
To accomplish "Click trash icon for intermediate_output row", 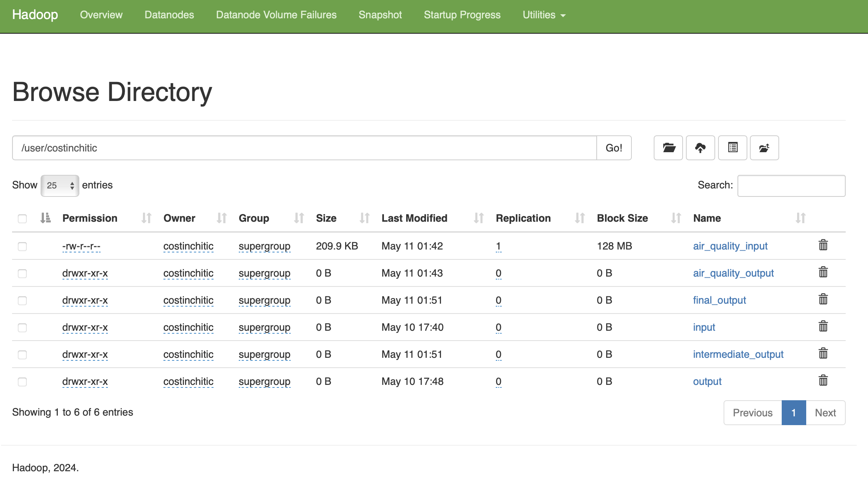I will tap(823, 353).
